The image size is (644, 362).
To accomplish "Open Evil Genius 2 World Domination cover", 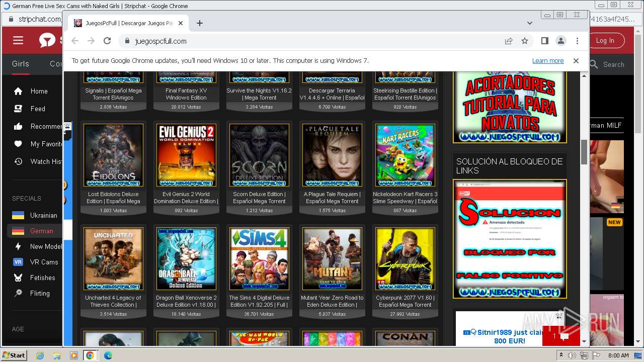I will (186, 155).
